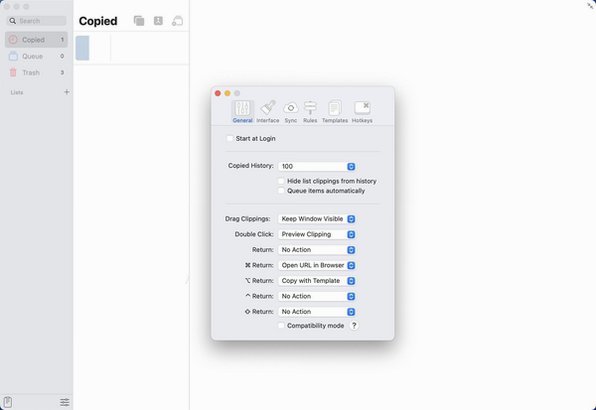Toggle the Compatibility mode checkbox
Image resolution: width=596 pixels, height=410 pixels.
click(x=281, y=326)
